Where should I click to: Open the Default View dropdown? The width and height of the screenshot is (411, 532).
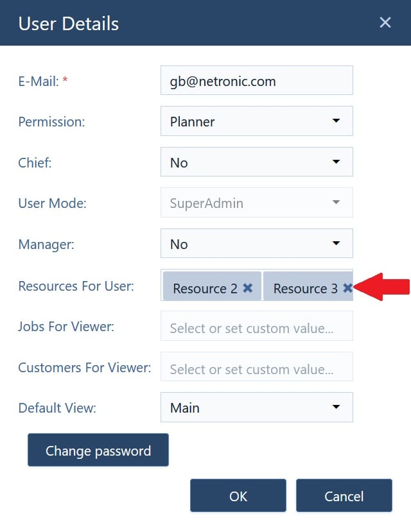[336, 407]
